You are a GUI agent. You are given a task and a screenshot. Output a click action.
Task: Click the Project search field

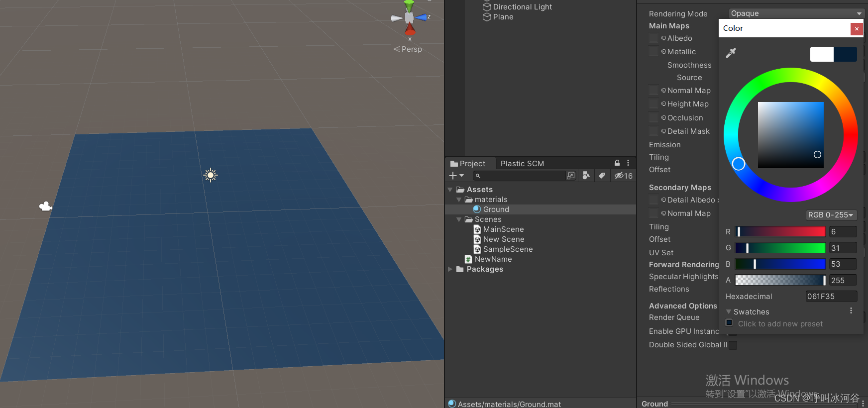point(520,176)
